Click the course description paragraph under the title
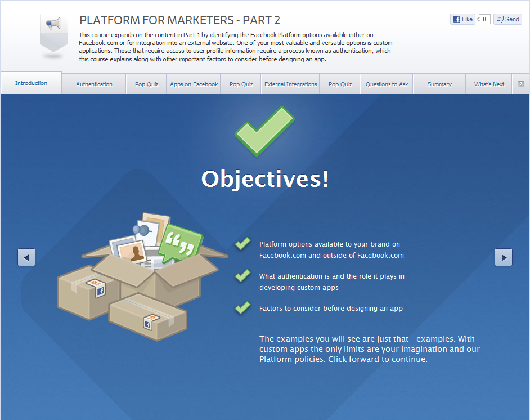 click(236, 47)
